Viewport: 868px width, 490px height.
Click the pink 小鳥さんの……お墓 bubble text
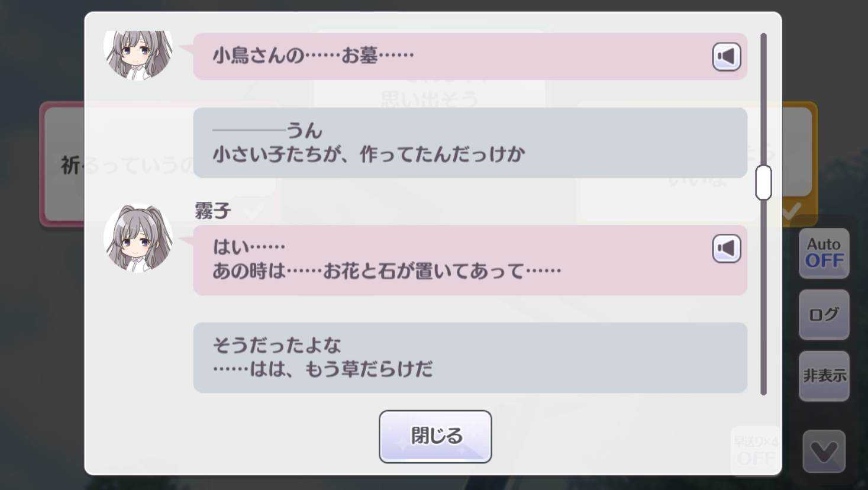pos(313,56)
